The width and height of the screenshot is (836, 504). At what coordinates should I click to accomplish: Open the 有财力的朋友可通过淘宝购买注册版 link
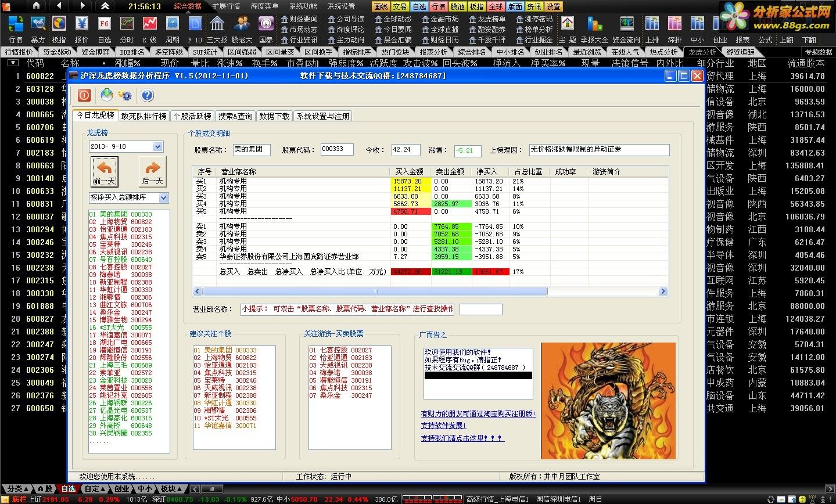478,414
